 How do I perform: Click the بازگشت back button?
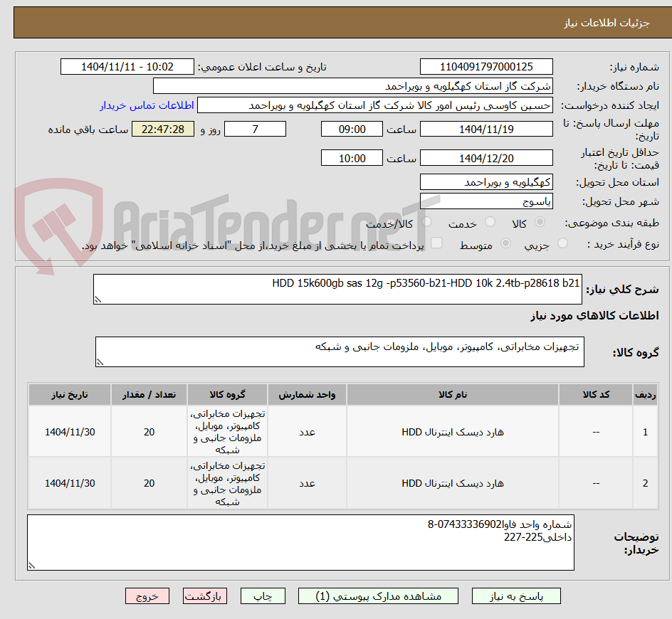click(x=205, y=596)
